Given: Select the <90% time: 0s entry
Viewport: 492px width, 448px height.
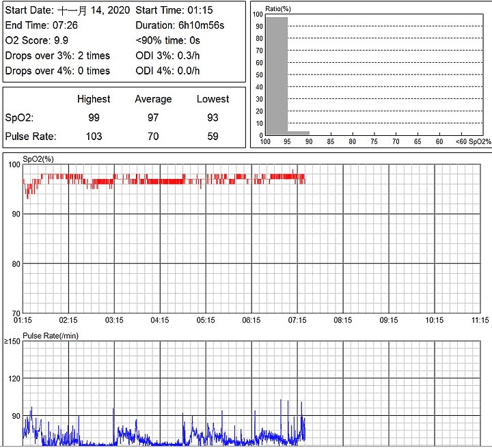Looking at the screenshot, I should 167,40.
